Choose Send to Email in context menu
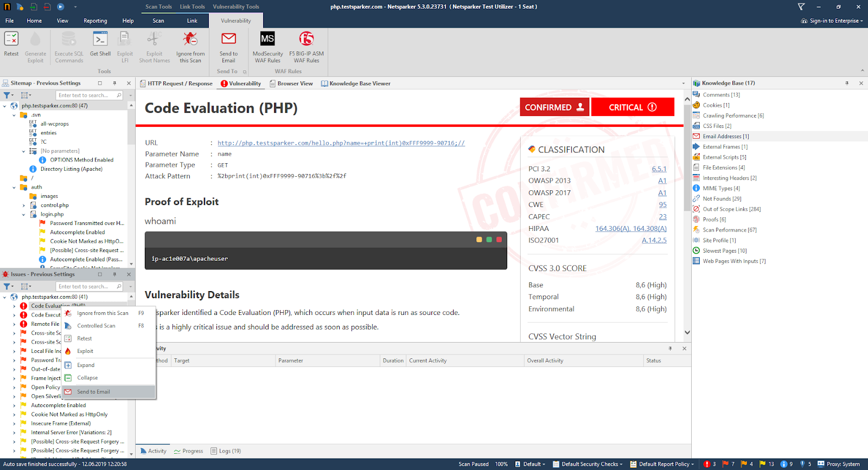The width and height of the screenshot is (868, 470). (93, 392)
